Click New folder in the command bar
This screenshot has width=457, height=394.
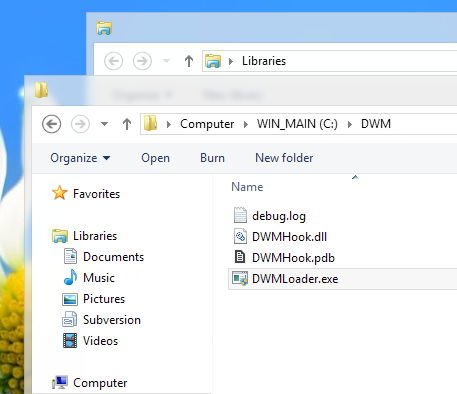tap(284, 158)
